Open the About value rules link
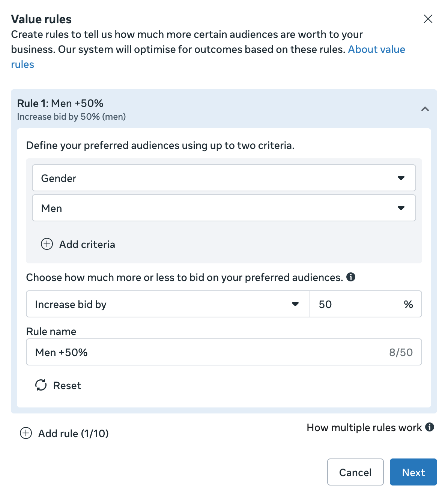The width and height of the screenshot is (448, 496). 376,50
